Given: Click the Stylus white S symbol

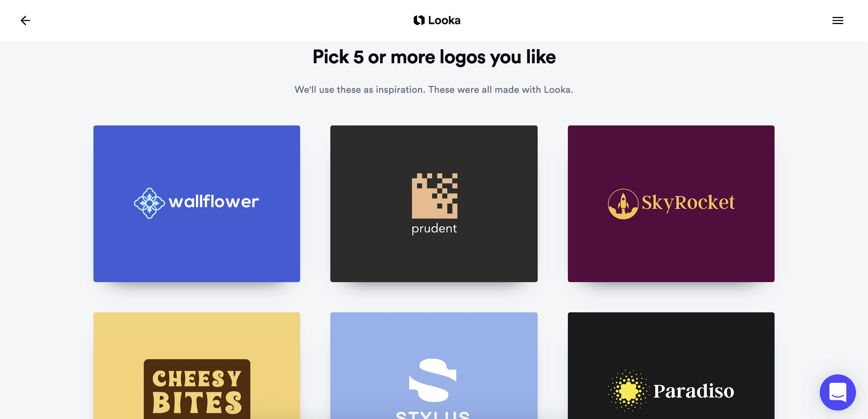Looking at the screenshot, I should 433,380.
